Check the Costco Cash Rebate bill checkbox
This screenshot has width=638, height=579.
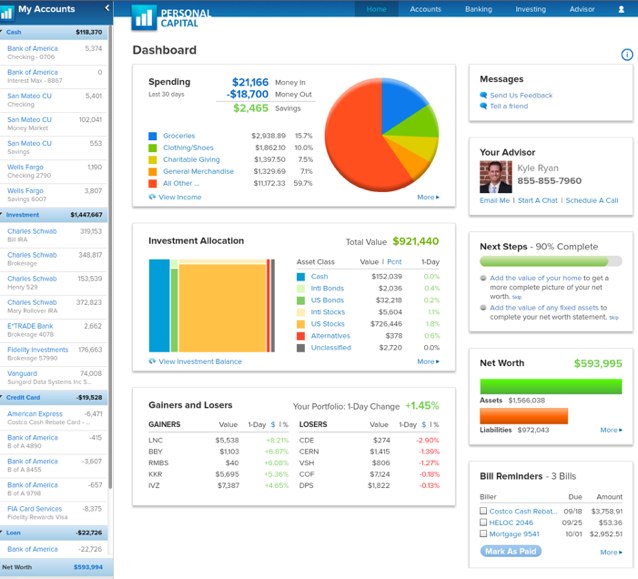pyautogui.click(x=483, y=511)
